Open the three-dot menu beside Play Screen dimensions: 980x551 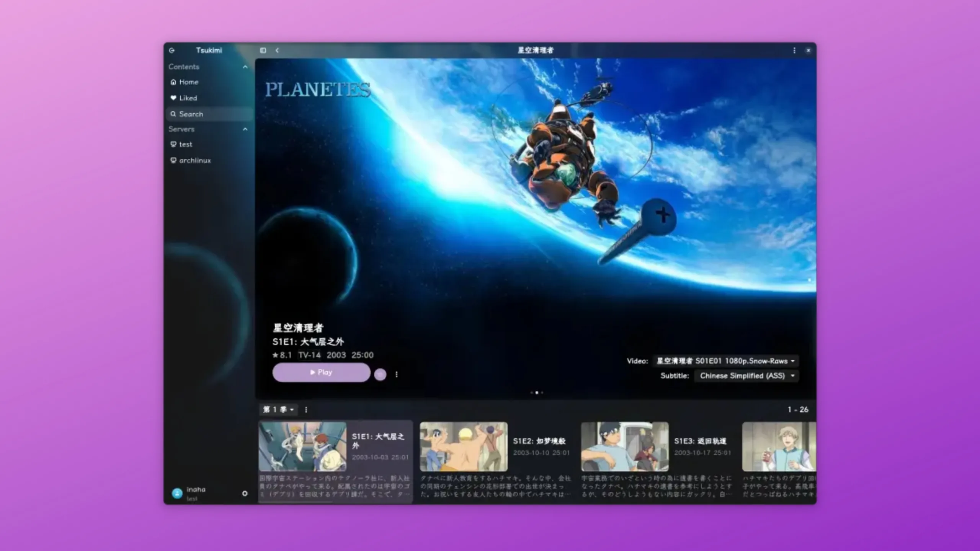[397, 374]
